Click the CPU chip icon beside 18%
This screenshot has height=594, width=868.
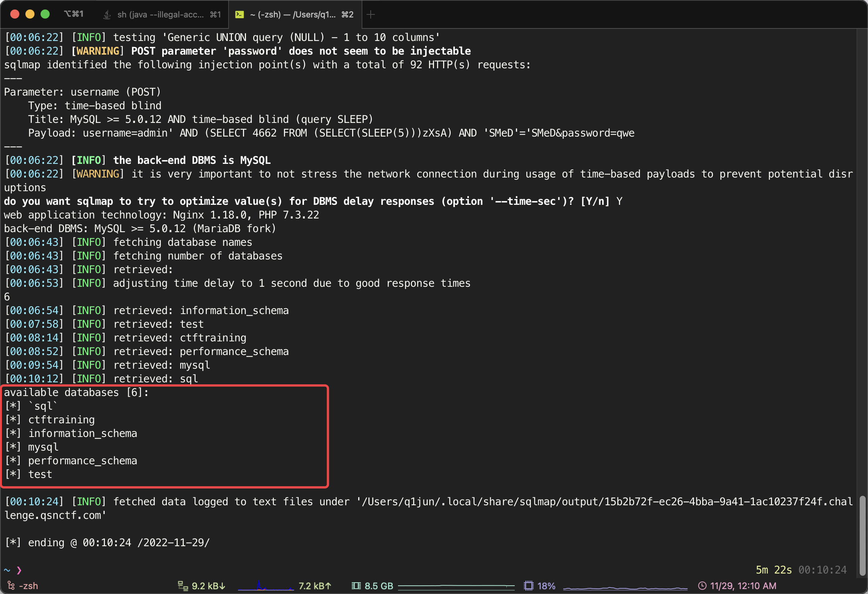point(528,586)
